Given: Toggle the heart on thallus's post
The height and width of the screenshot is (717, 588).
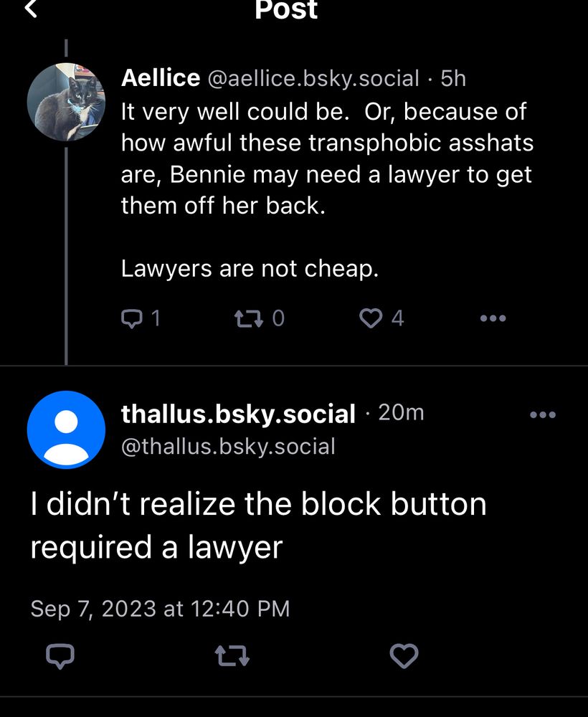Looking at the screenshot, I should [404, 655].
